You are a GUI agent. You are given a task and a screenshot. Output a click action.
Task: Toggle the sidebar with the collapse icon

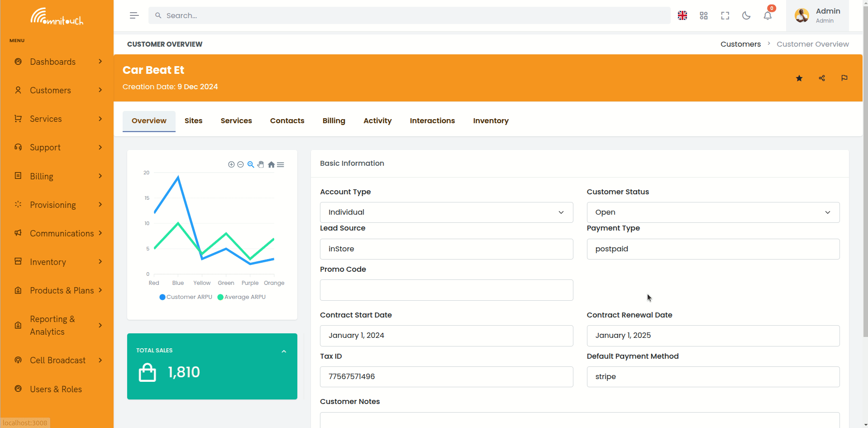coord(134,15)
